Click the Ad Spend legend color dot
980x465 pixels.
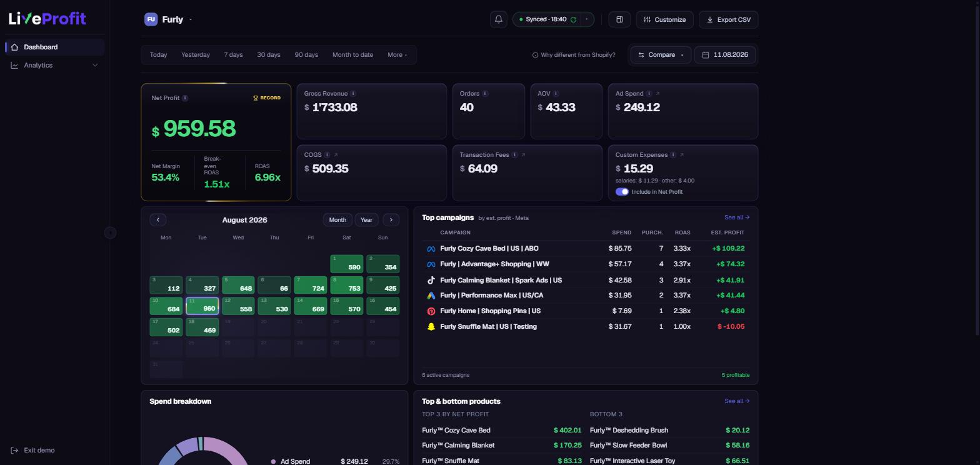(x=273, y=462)
